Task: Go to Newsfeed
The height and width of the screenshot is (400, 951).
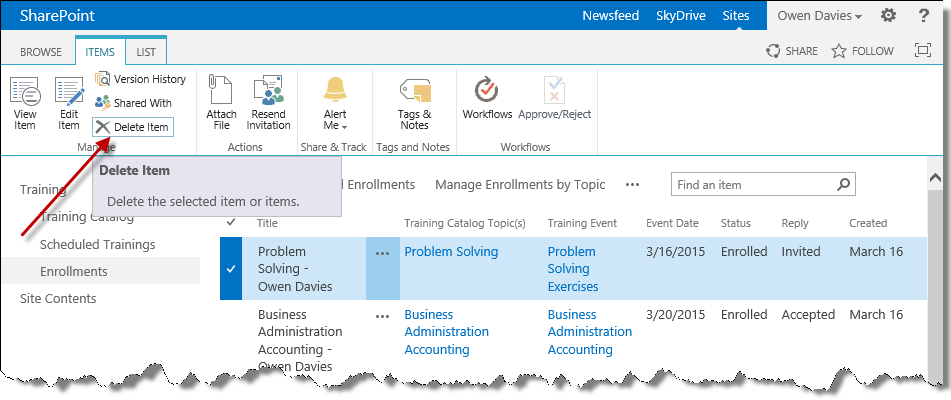Action: pos(611,16)
